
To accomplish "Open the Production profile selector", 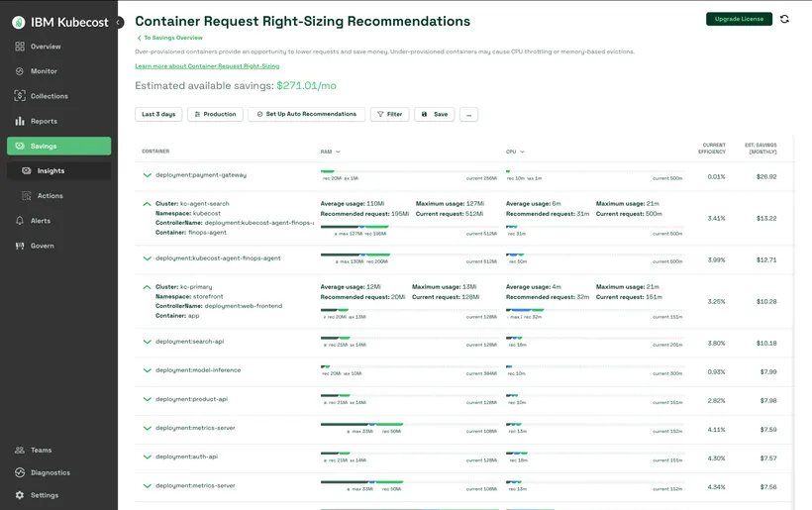I will (215, 115).
